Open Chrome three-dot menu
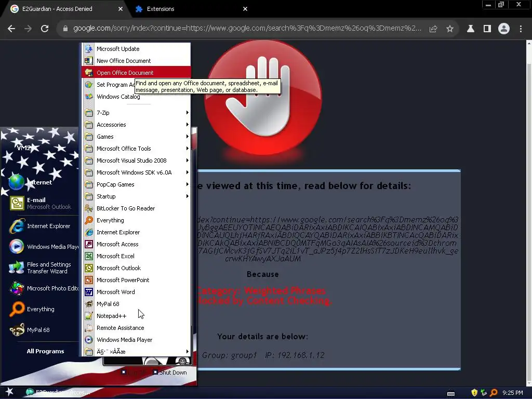The width and height of the screenshot is (532, 399). coord(521,29)
